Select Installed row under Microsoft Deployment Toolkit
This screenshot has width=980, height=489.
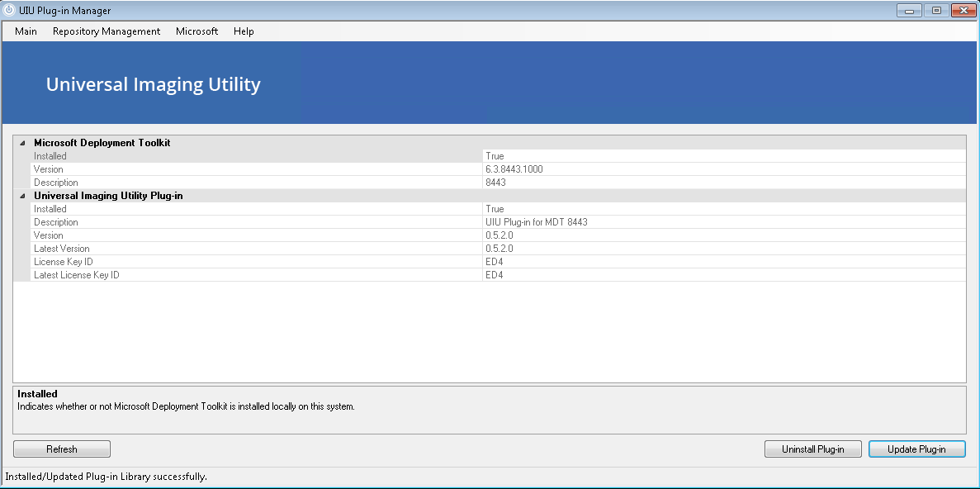click(498, 156)
